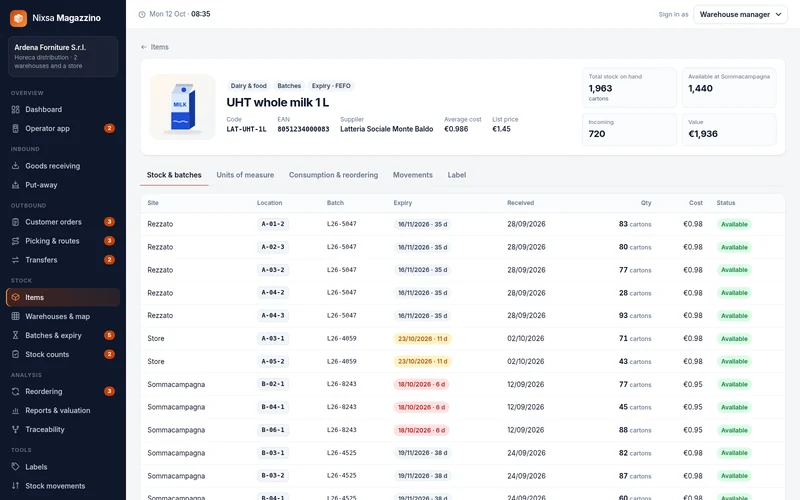Click the Nixsa Magazzino logo icon
The width and height of the screenshot is (800, 500).
pyautogui.click(x=18, y=18)
